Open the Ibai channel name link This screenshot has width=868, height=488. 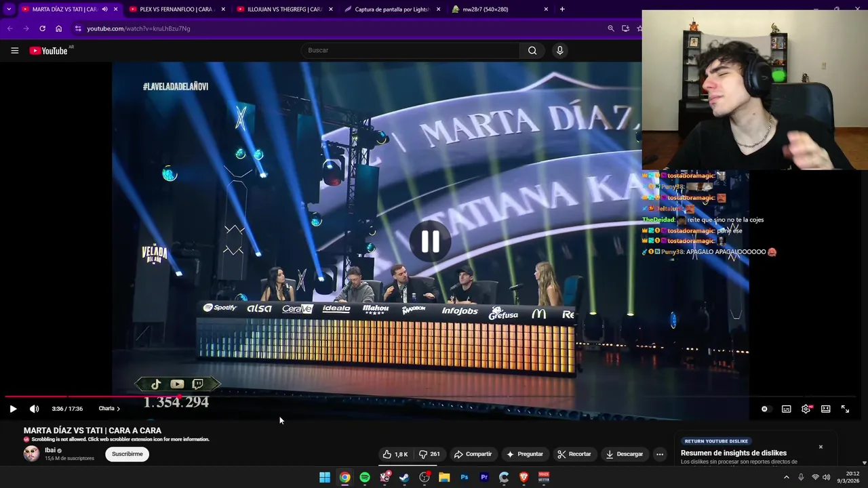(50, 450)
